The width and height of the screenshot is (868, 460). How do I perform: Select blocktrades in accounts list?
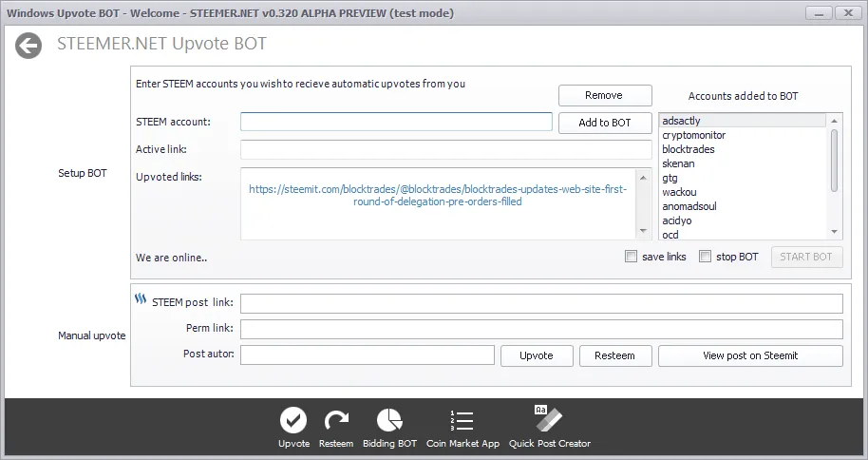click(x=743, y=149)
